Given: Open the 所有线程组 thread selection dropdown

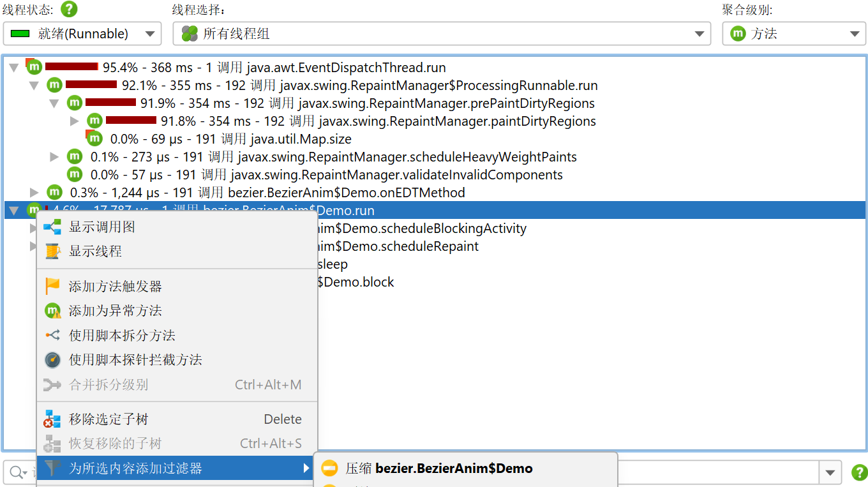Looking at the screenshot, I should click(442, 34).
